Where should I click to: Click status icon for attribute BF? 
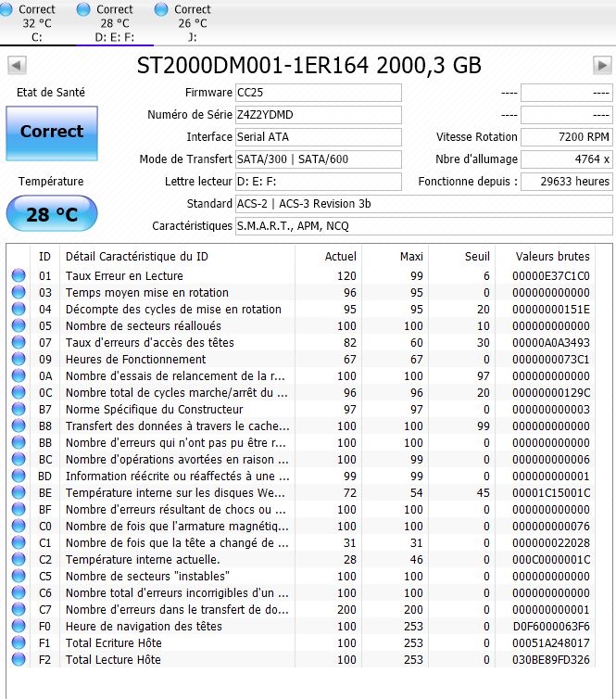19,509
